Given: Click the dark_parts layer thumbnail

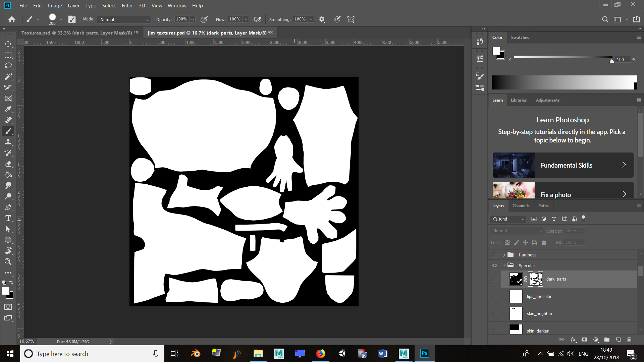Looking at the screenshot, I should 515,279.
